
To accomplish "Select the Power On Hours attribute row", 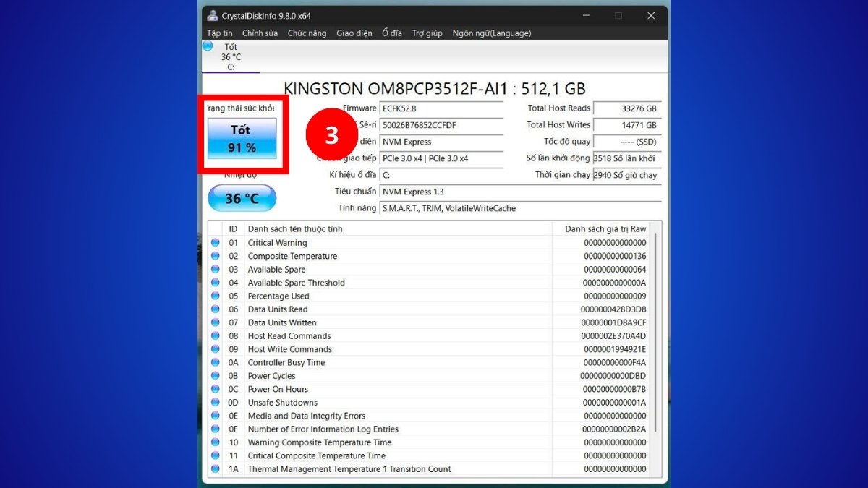I will [398, 390].
